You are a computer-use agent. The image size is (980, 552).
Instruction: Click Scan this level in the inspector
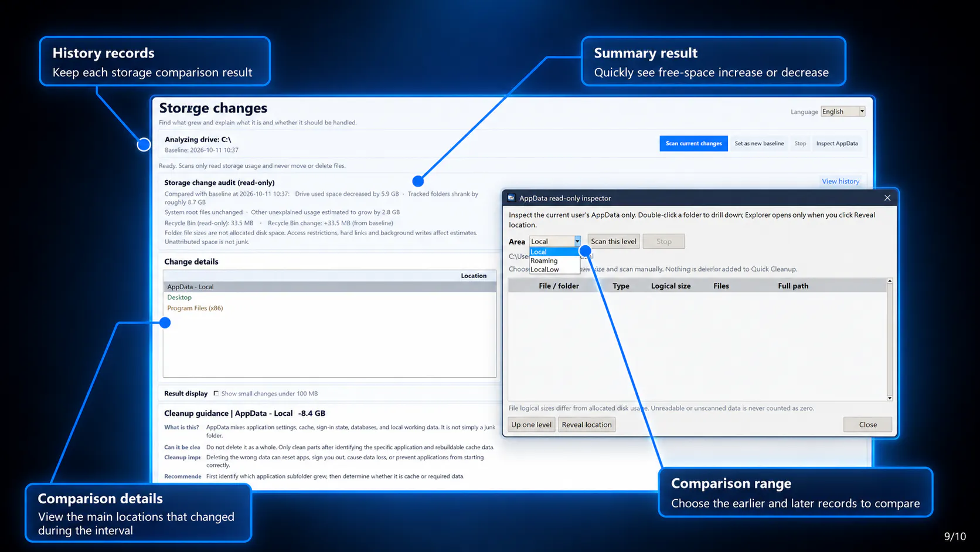tap(614, 241)
